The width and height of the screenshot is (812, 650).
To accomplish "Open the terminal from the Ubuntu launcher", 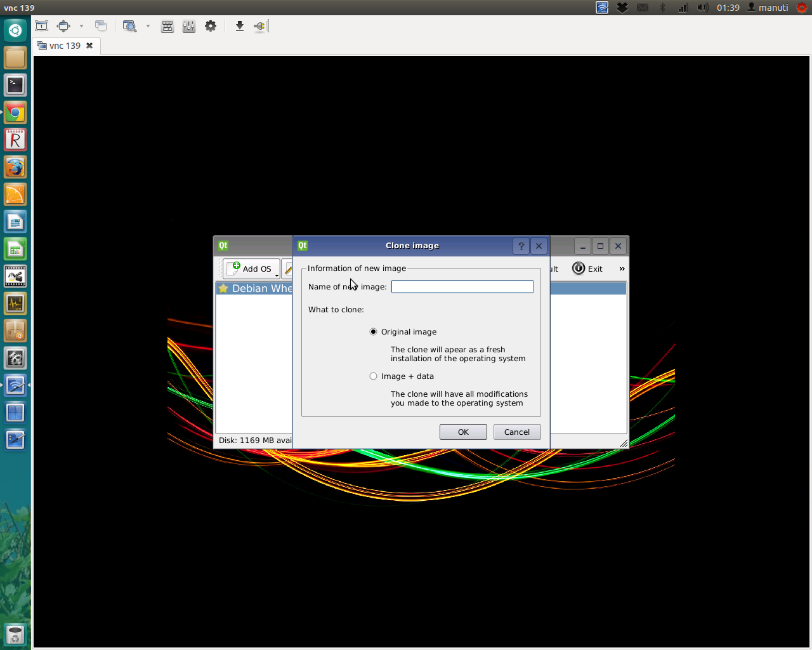I will point(15,85).
